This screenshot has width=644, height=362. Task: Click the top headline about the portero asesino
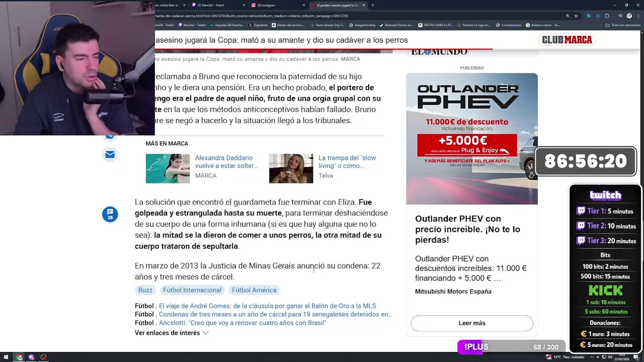coord(282,40)
